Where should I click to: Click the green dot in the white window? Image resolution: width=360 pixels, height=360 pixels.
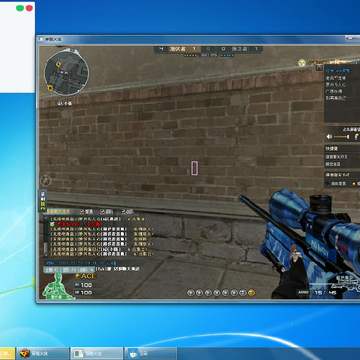[20, 8]
